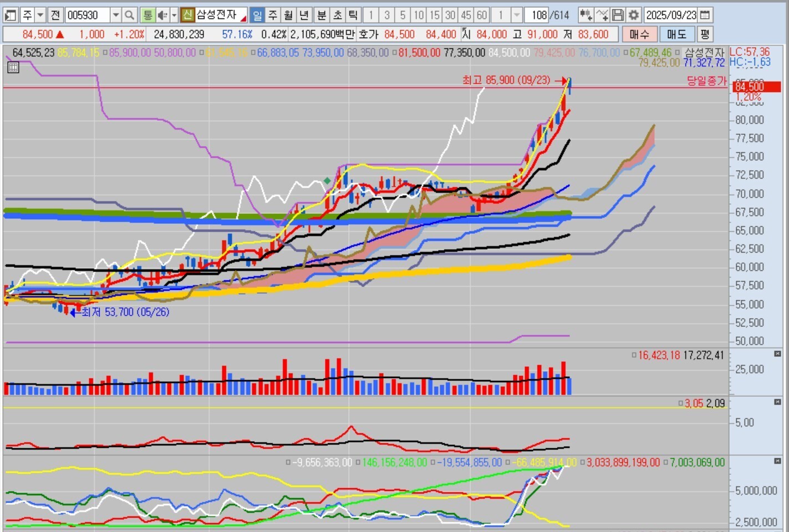Click the current price 84,500 in quote bar
789x532 pixels.
click(x=37, y=34)
